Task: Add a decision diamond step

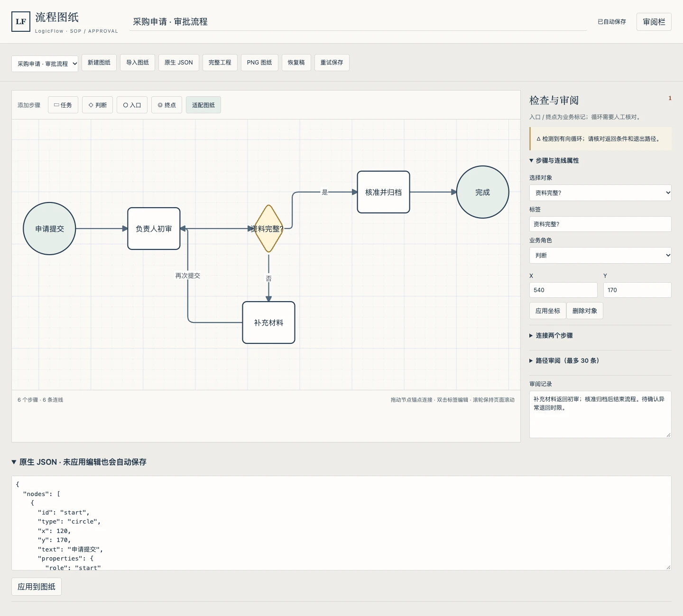Action: 98,105
